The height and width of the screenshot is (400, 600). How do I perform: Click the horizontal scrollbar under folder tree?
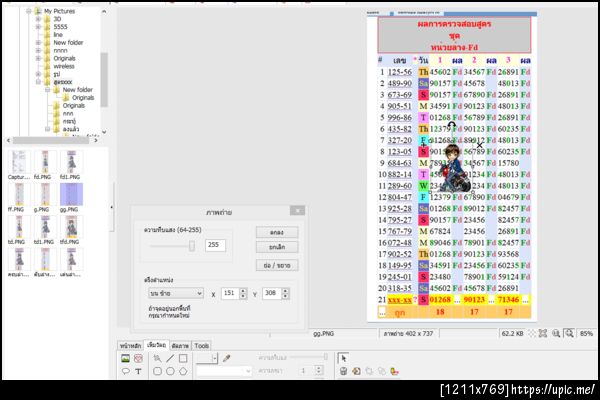[x=52, y=140]
